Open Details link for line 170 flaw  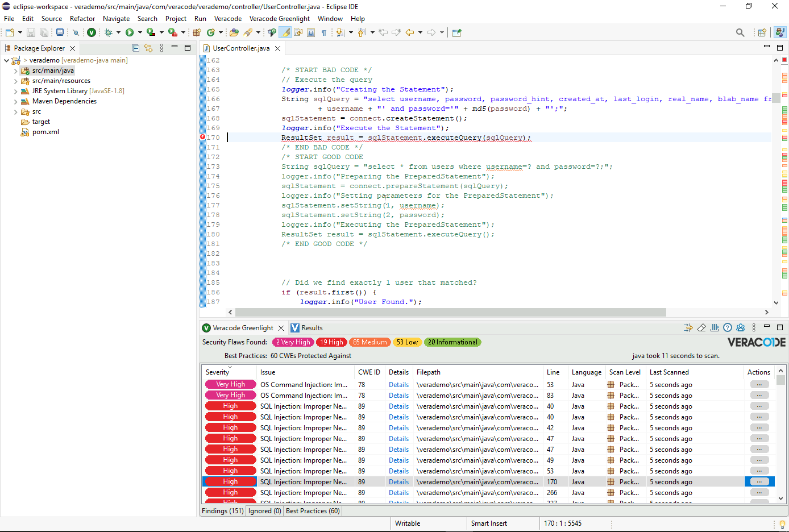[398, 482]
